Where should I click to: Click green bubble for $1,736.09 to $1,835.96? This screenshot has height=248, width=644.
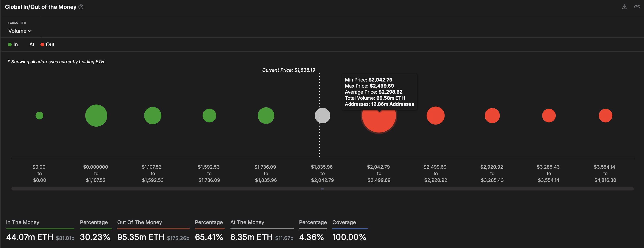coord(266,116)
